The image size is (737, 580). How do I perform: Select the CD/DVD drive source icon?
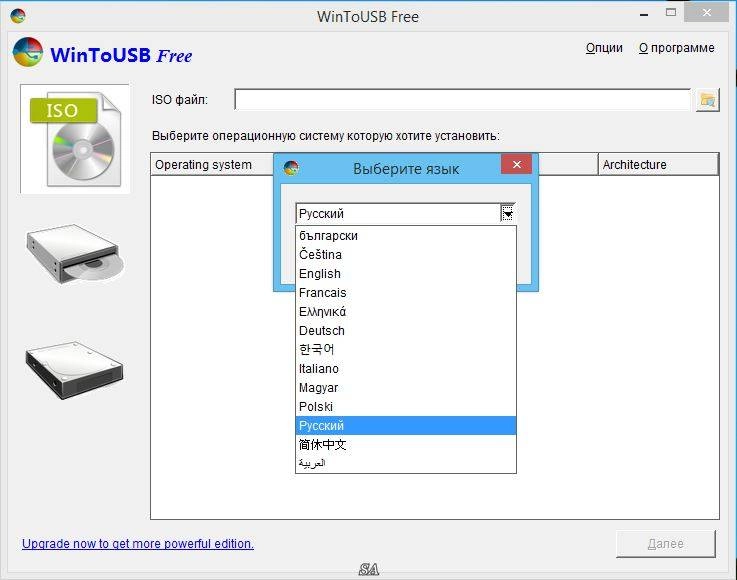tap(75, 254)
